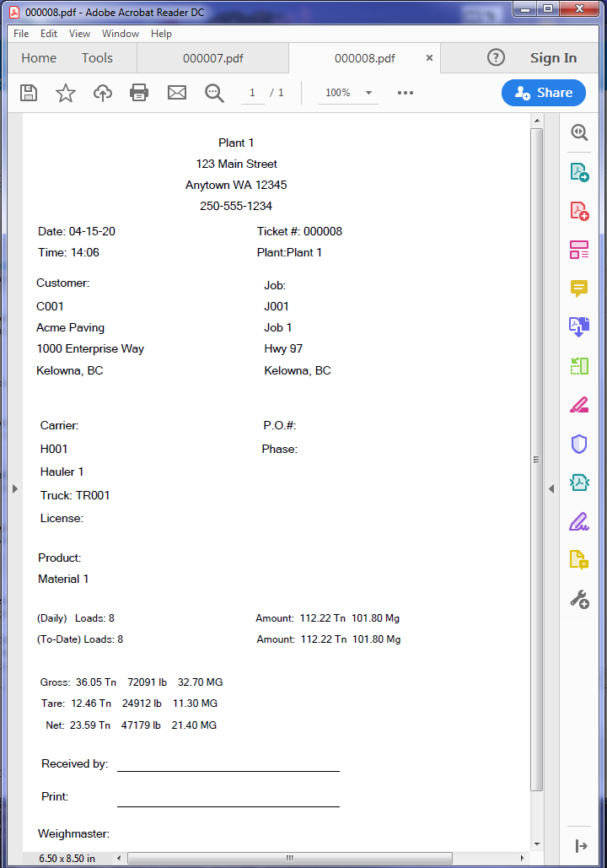
Task: Open the Edit PDF tool
Action: pyautogui.click(x=579, y=250)
